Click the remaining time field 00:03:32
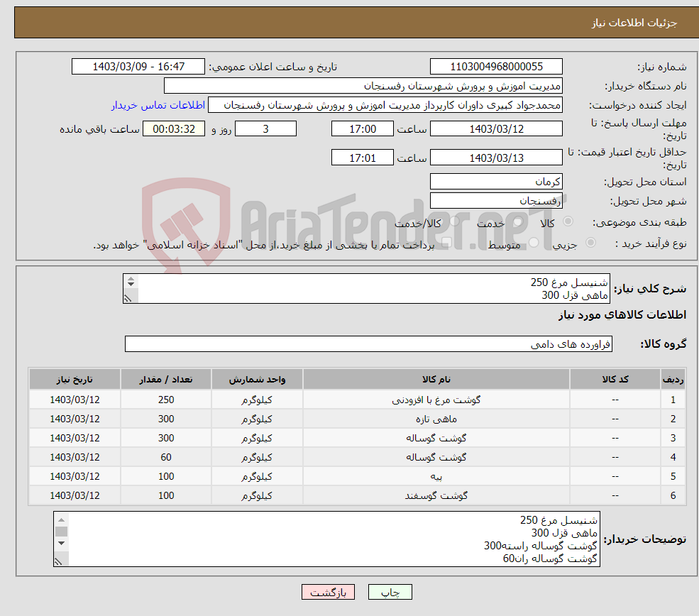This screenshot has height=616, width=699. pos(174,129)
